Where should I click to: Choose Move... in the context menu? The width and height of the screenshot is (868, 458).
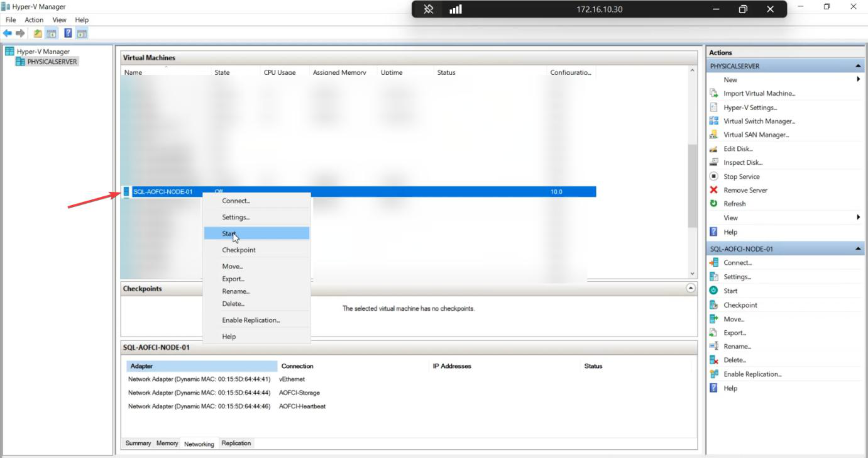tap(256, 266)
